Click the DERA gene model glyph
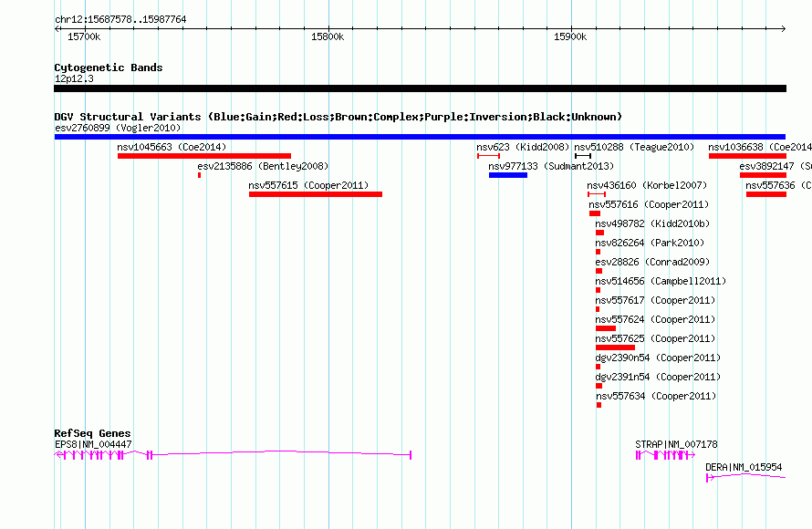Screen dimensions: 812x529 coord(746,477)
